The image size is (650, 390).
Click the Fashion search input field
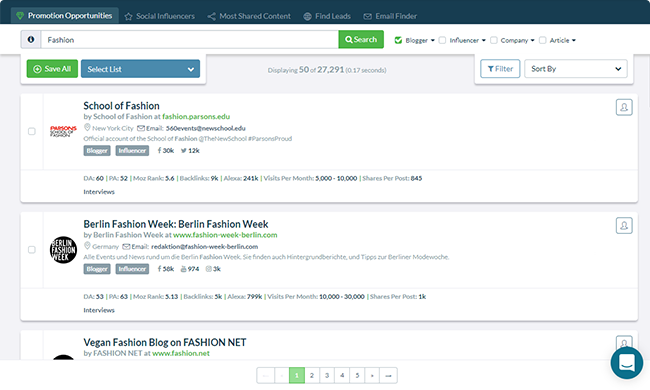[x=189, y=39]
